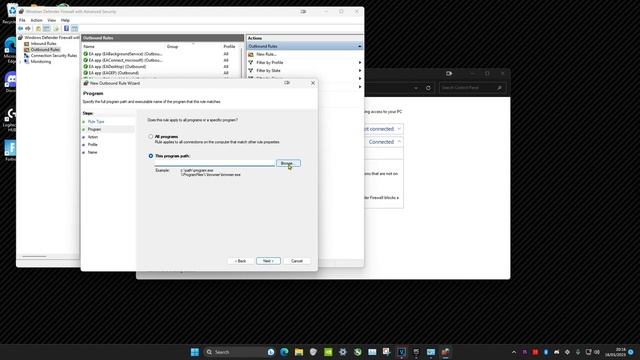Open the NVIDIA app from the taskbar

click(x=328, y=352)
